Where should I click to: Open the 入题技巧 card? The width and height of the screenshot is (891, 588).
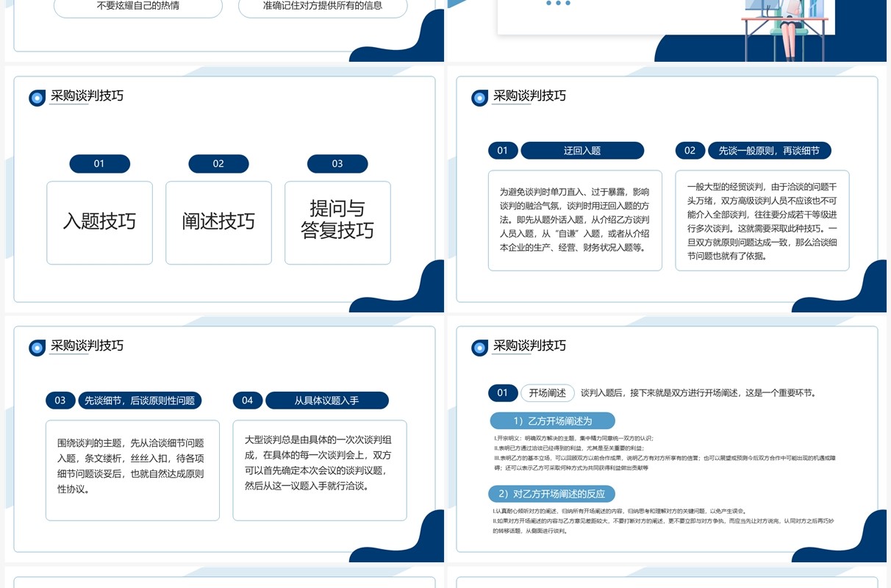(99, 223)
